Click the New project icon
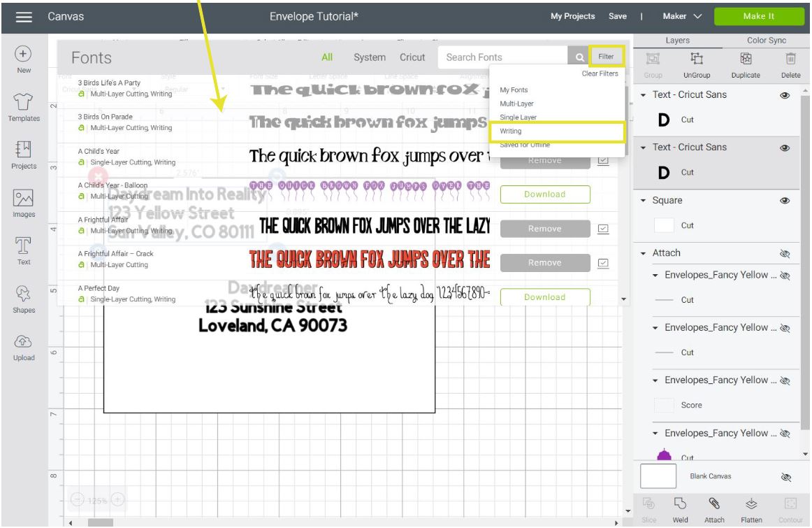Screen dimensions: 812x528 click(23, 54)
